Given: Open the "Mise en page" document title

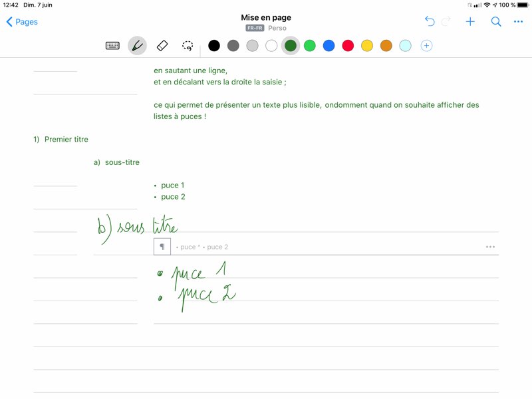Looking at the screenshot, I should coord(266,17).
